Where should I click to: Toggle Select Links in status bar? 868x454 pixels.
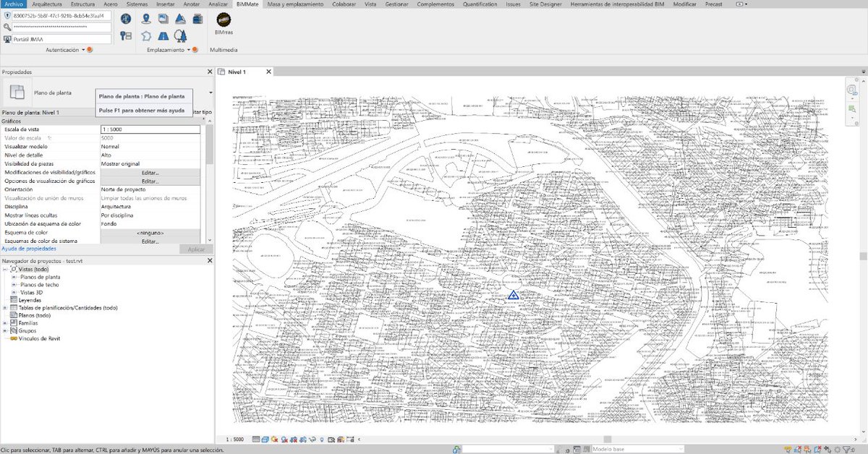coord(788,449)
